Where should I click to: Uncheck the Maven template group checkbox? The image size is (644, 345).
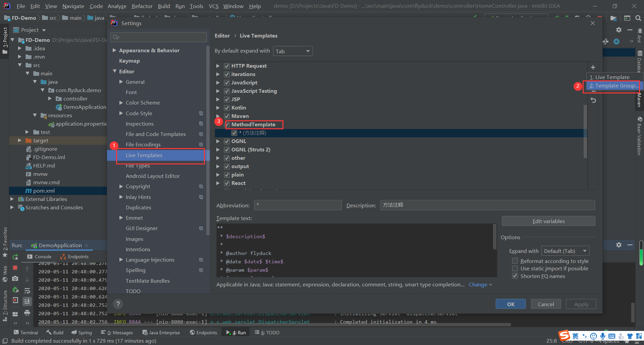227,116
